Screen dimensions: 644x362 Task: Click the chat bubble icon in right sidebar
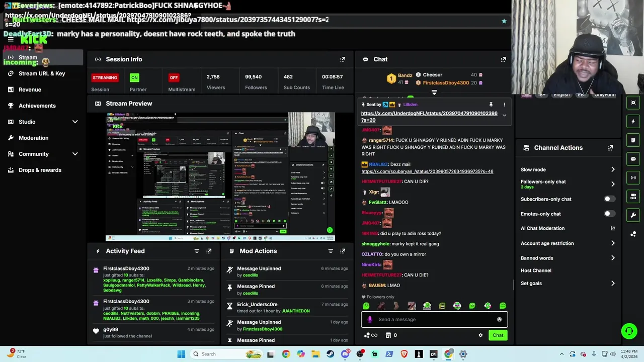(x=633, y=159)
